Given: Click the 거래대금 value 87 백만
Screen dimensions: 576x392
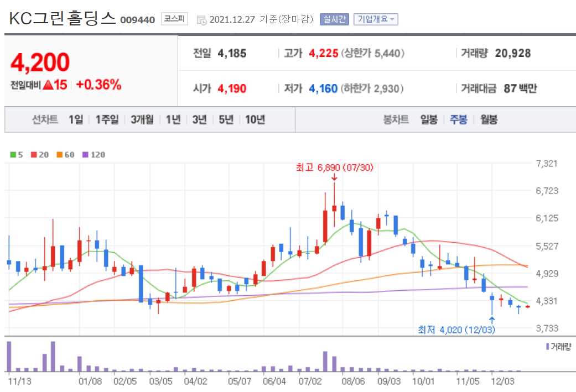Looking at the screenshot, I should coord(520,88).
